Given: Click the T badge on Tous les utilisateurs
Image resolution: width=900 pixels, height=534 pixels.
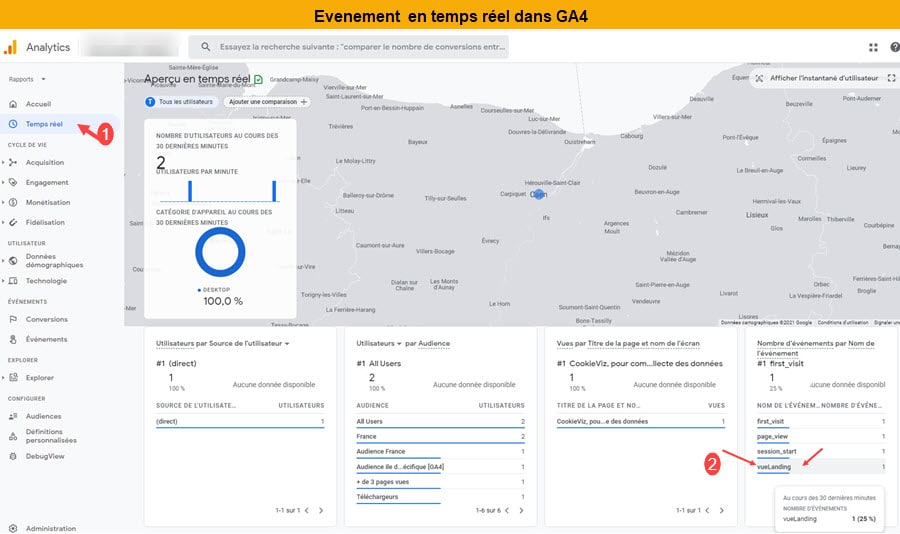Looking at the screenshot, I should pos(150,102).
